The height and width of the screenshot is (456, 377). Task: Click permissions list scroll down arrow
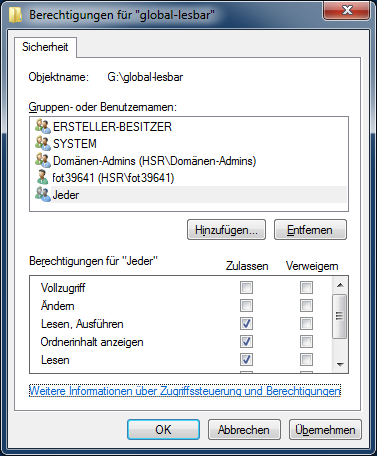click(x=340, y=365)
